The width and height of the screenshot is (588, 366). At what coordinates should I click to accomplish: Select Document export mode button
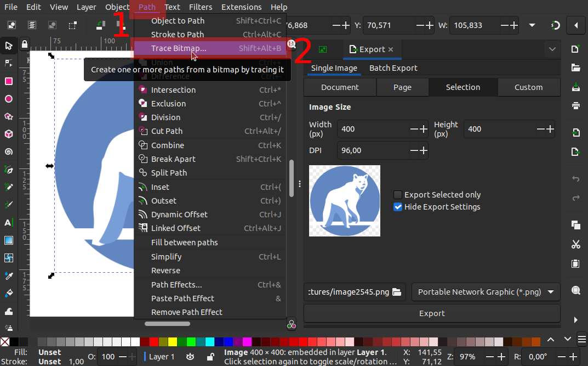pos(340,87)
